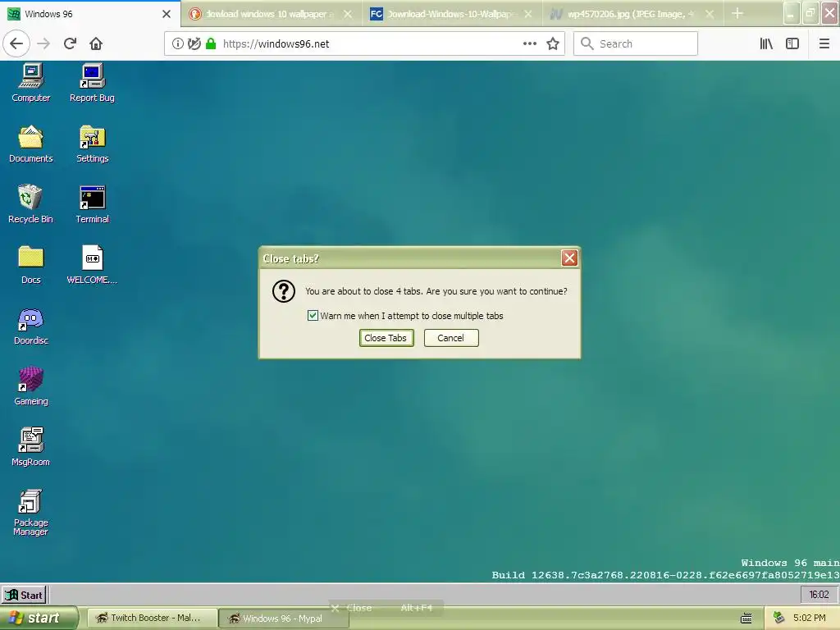Open Windows 96 Start button

tap(24, 596)
